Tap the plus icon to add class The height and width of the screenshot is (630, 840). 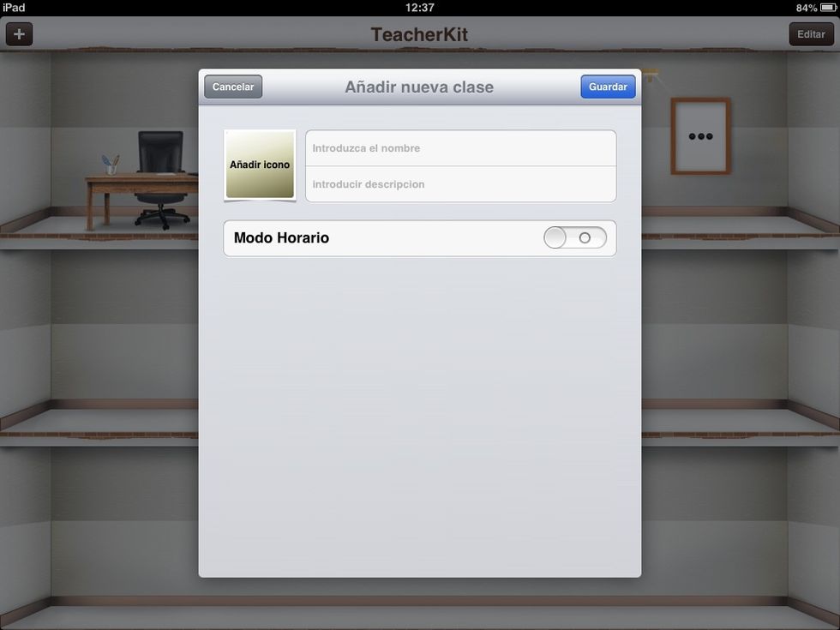click(x=19, y=34)
